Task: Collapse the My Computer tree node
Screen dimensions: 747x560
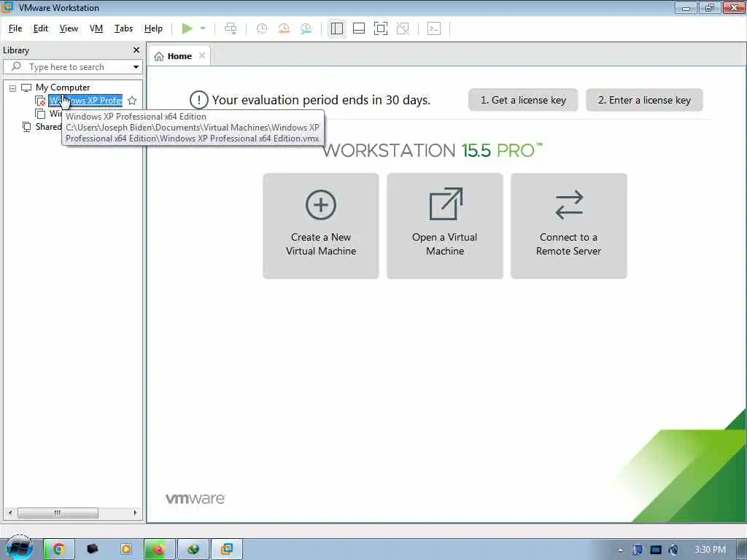Action: click(x=13, y=88)
